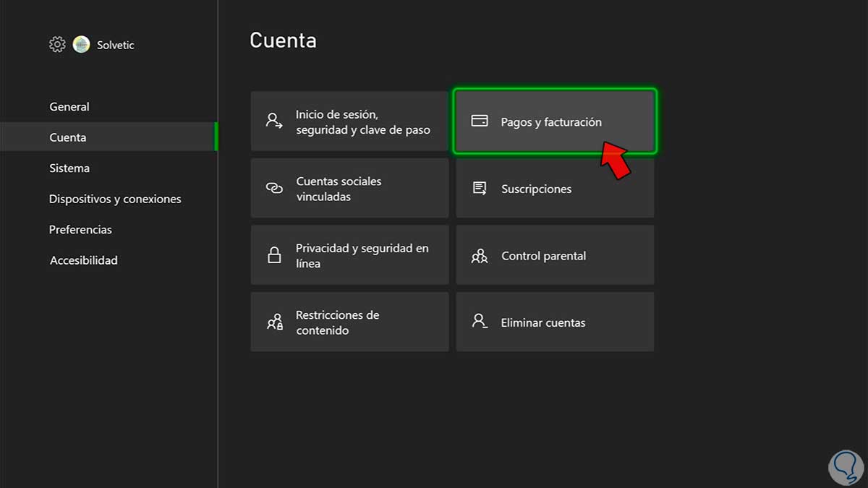The height and width of the screenshot is (488, 868).
Task: Go to Sistema settings
Action: coord(69,168)
